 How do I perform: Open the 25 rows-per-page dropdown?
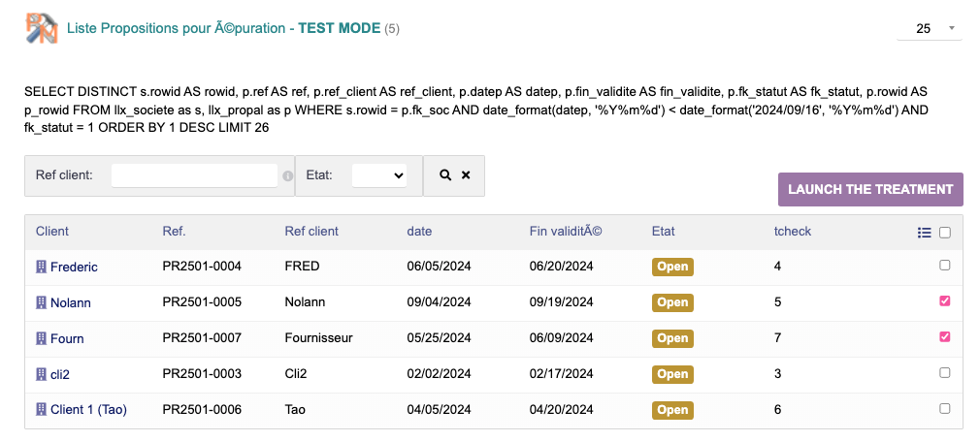929,28
